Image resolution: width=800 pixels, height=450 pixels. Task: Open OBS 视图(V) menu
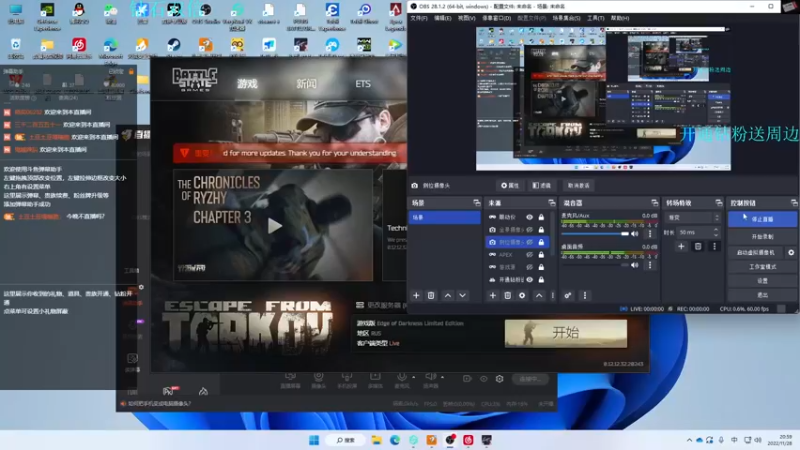(466, 18)
